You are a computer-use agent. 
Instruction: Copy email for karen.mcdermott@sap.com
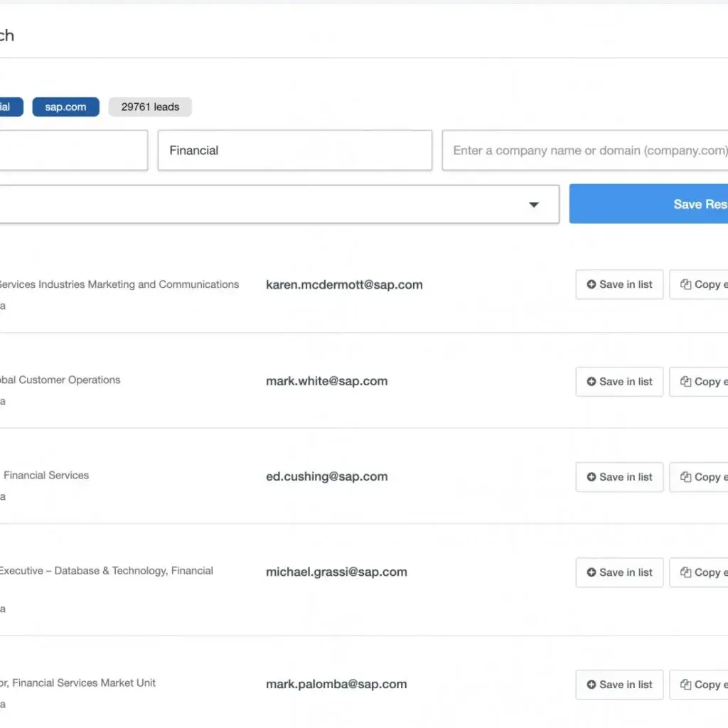click(x=699, y=284)
